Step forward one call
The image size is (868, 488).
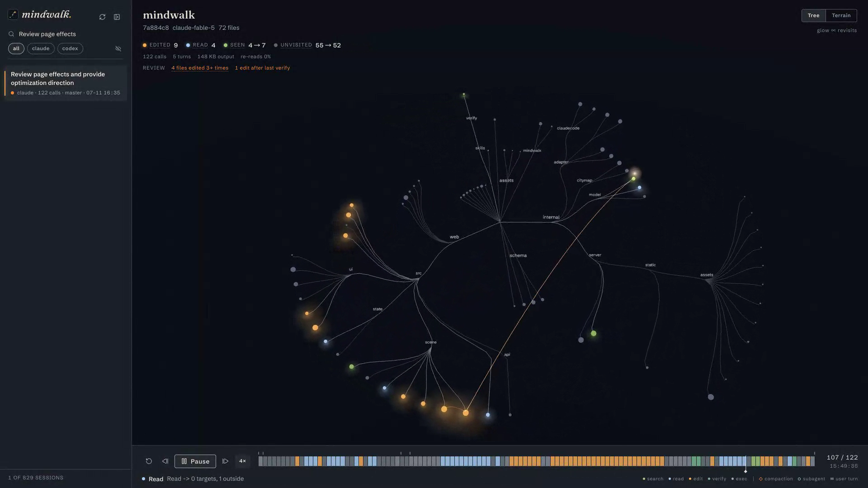coord(225,461)
